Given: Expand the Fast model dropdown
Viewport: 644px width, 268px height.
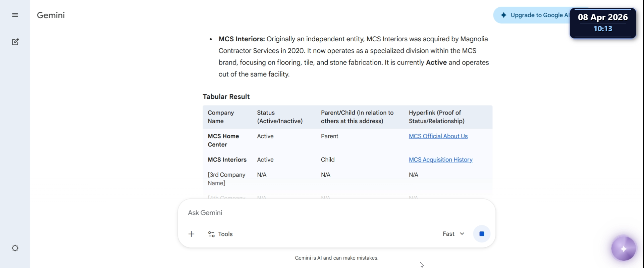Looking at the screenshot, I should click(x=453, y=234).
